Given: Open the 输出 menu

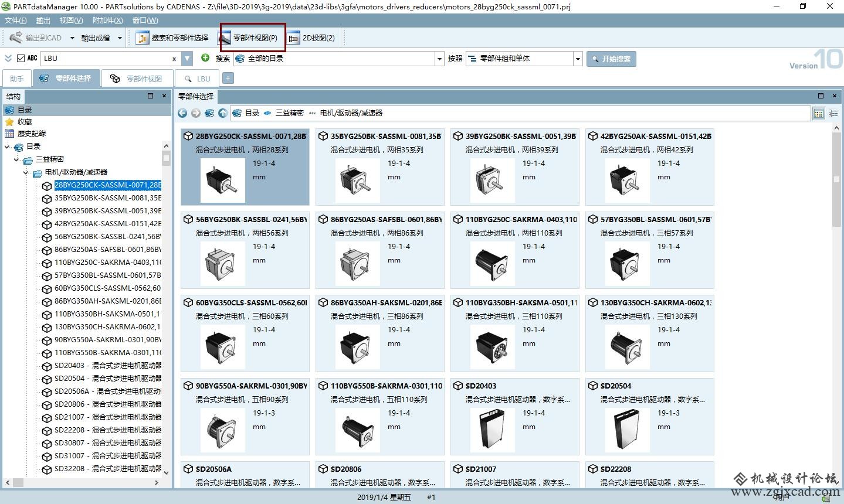Looking at the screenshot, I should (x=43, y=21).
